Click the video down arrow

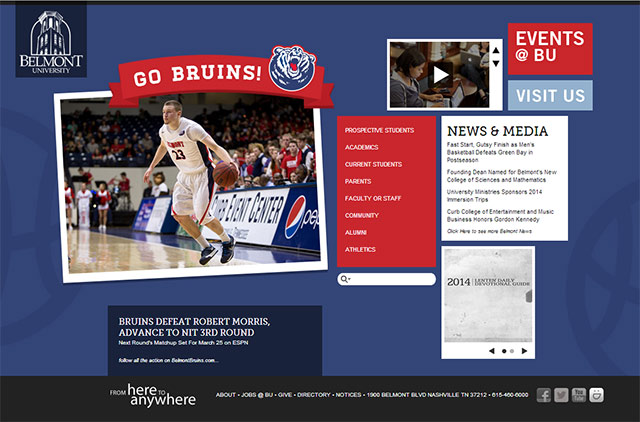click(496, 63)
